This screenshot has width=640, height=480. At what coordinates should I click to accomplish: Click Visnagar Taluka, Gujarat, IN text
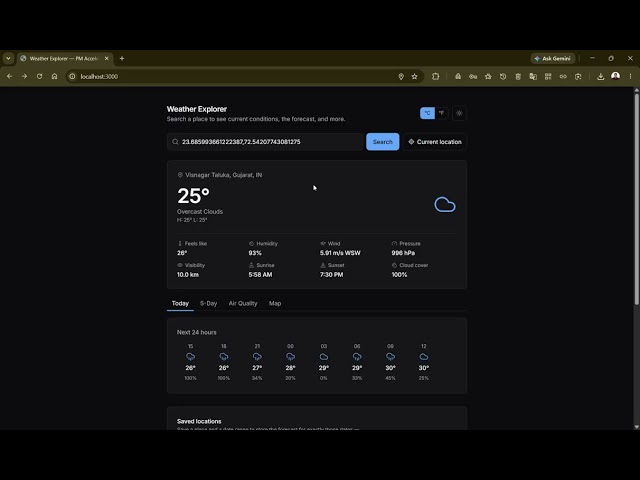pyautogui.click(x=224, y=175)
